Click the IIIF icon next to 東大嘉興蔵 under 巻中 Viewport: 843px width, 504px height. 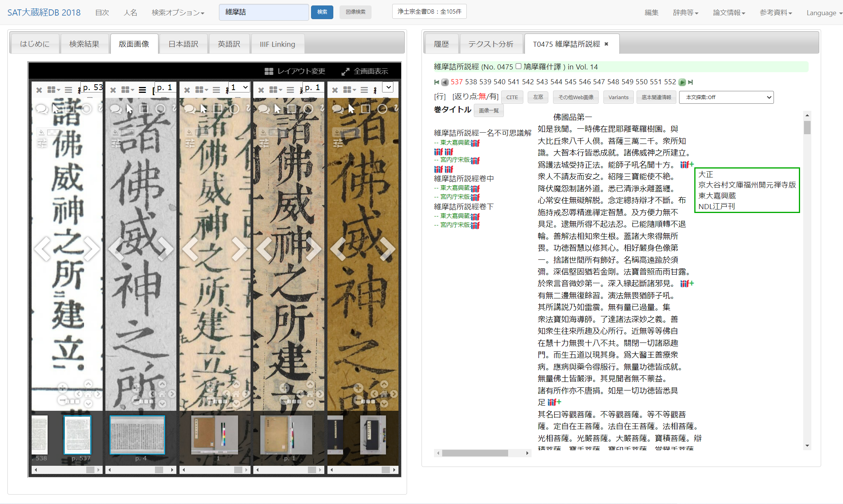coord(475,188)
